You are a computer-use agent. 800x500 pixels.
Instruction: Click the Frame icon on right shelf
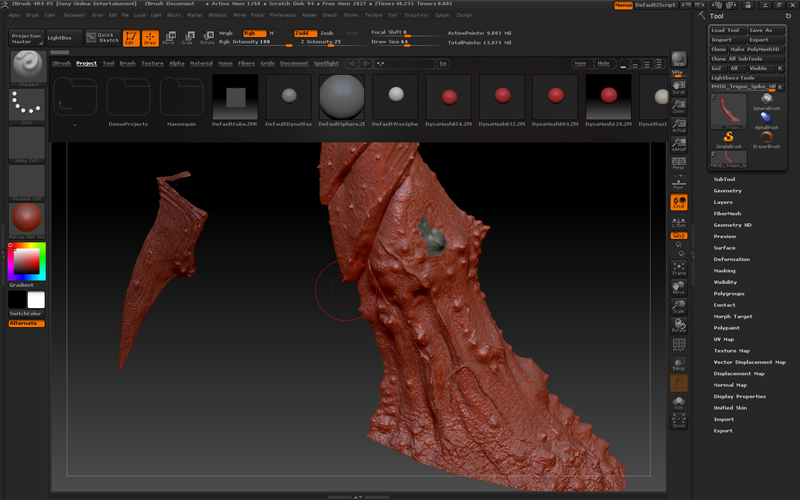pyautogui.click(x=679, y=268)
